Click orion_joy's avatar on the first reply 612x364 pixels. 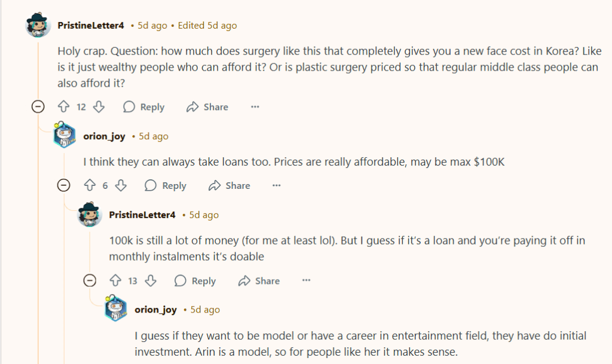65,136
